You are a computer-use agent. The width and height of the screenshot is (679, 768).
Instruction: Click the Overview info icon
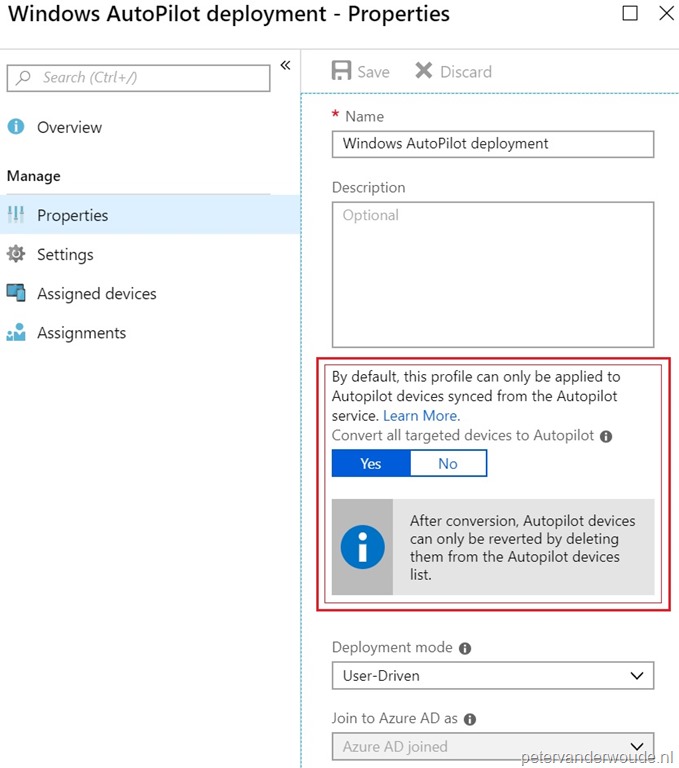16,126
